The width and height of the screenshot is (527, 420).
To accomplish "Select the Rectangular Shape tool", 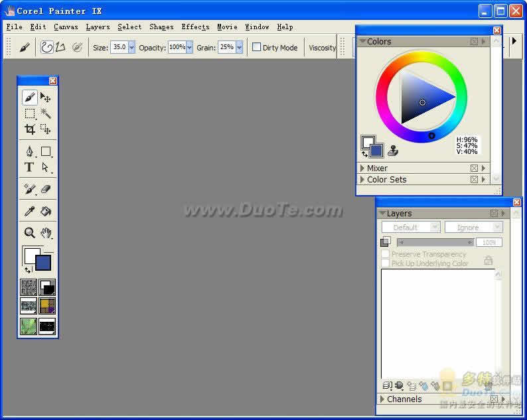I will [x=46, y=151].
